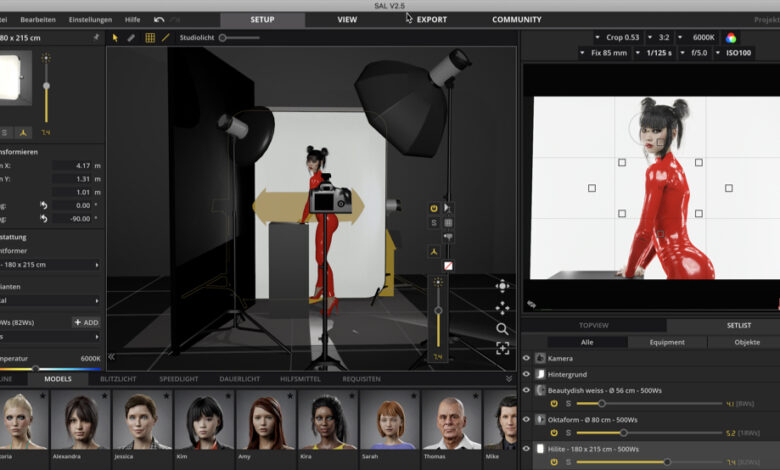Open the ISO100 dropdown
Viewport: 780px width, 470px height.
point(738,52)
